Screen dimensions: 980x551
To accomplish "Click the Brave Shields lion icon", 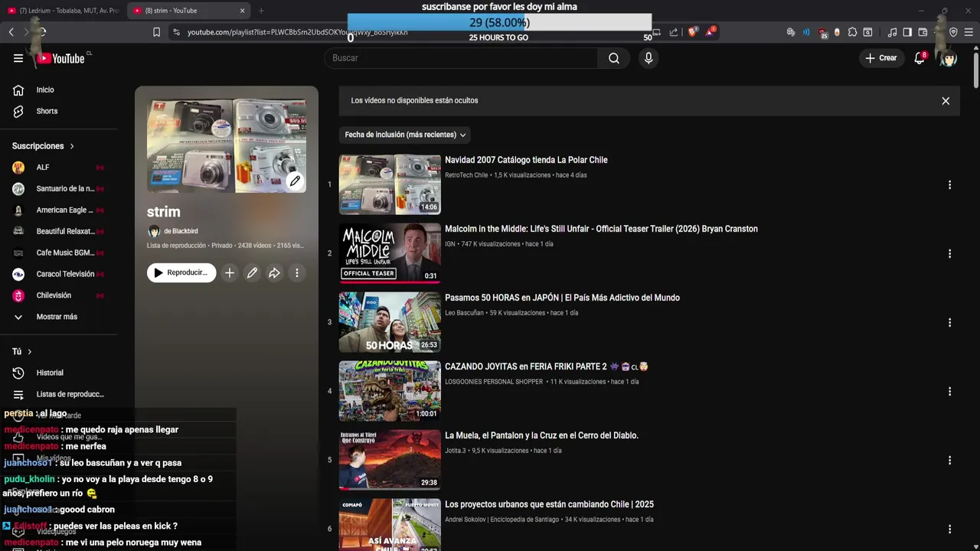I will click(x=691, y=32).
